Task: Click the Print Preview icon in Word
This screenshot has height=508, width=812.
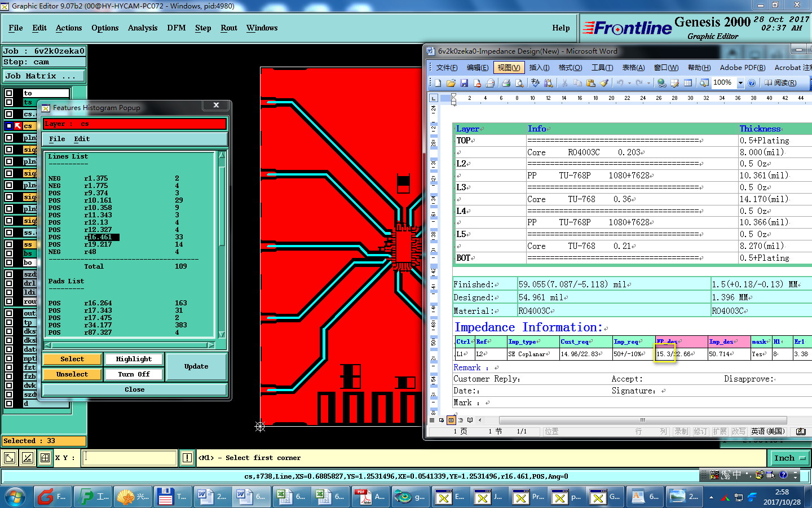Action: click(519, 83)
